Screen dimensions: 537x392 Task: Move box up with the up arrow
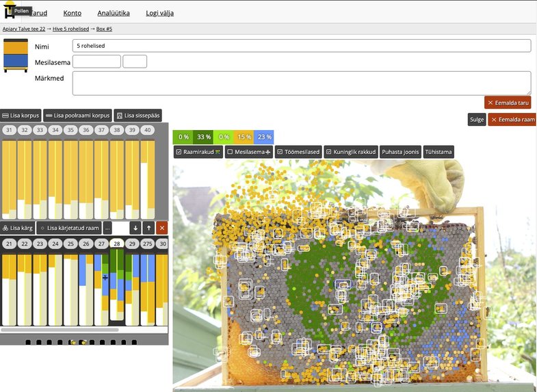click(x=148, y=228)
